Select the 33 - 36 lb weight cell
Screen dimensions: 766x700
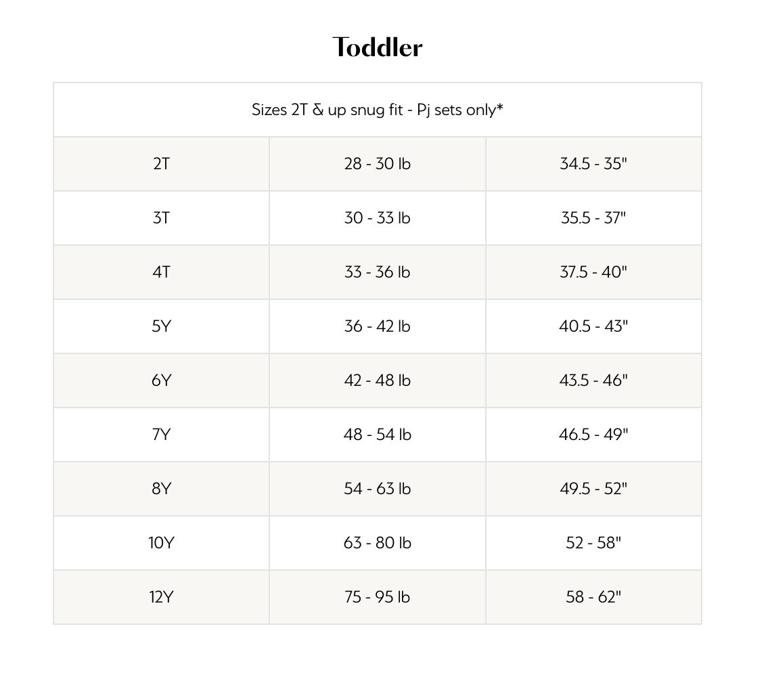click(377, 272)
